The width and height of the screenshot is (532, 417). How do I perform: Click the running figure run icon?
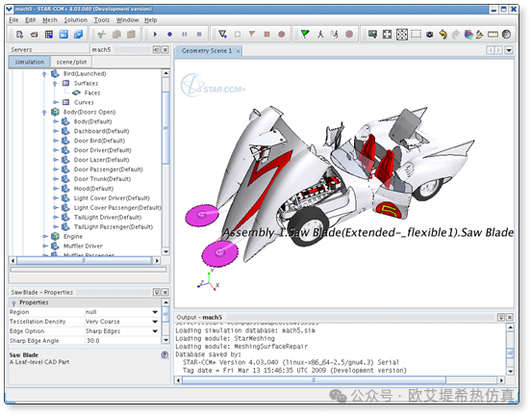[335, 35]
